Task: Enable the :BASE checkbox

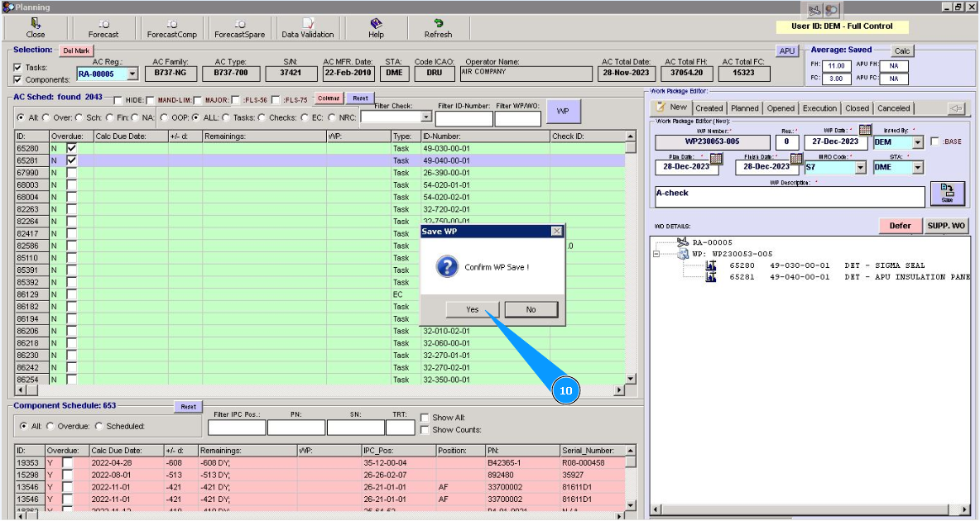Action: pyautogui.click(x=935, y=142)
